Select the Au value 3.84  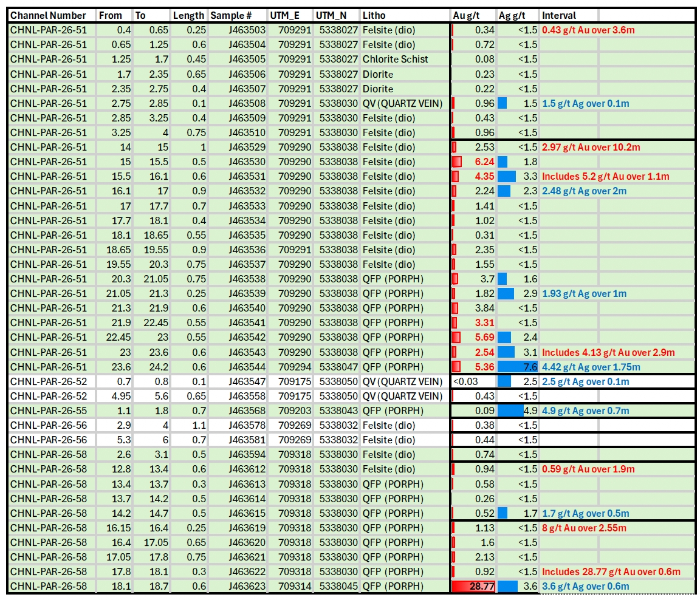coord(484,309)
